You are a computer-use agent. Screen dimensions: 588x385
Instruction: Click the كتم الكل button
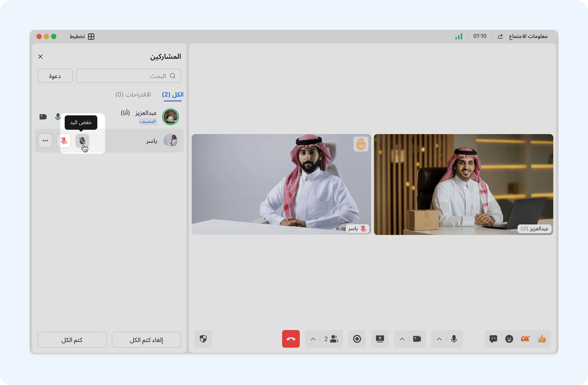[x=72, y=340]
